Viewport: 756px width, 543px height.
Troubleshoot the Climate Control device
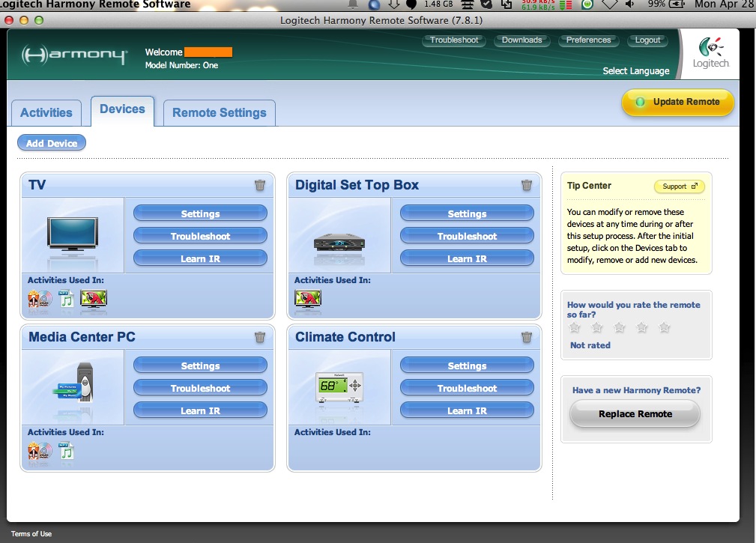[x=467, y=389]
